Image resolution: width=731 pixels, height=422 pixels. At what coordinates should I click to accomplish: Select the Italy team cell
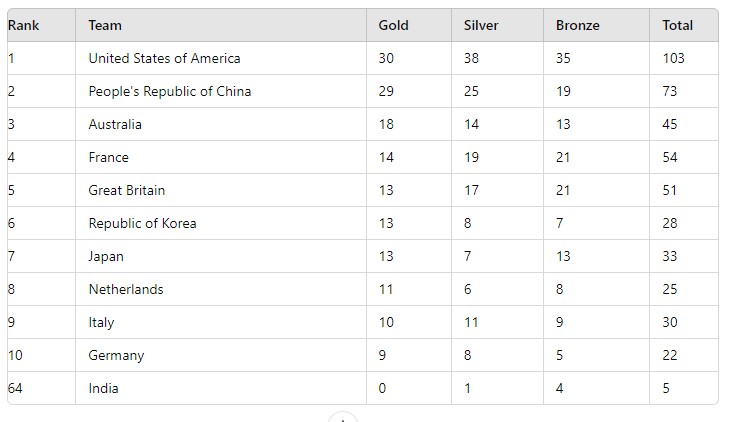tap(101, 322)
